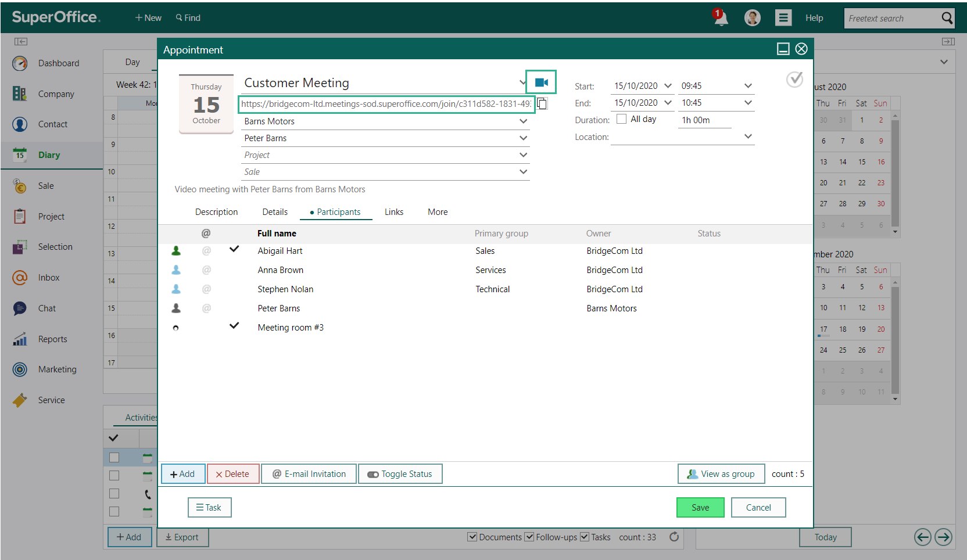This screenshot has width=967, height=560.
Task: Toggle the Documents checkbox
Action: click(x=472, y=537)
